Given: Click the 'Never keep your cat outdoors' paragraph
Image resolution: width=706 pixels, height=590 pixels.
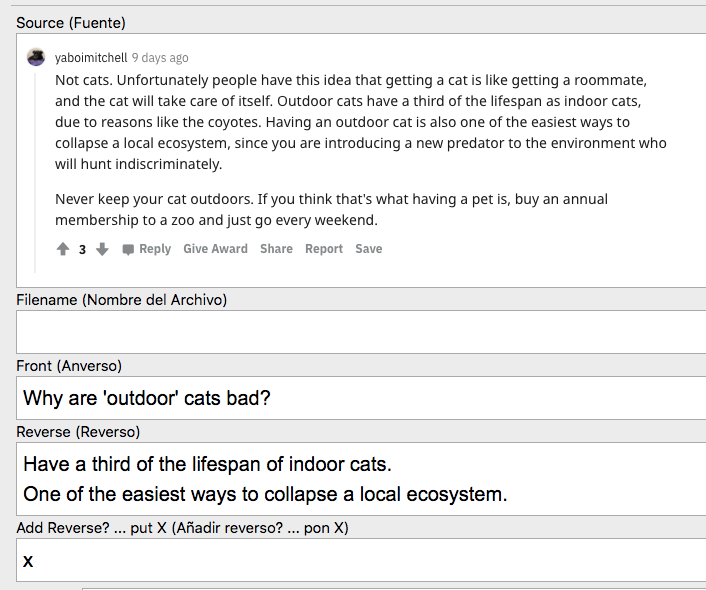Looking at the screenshot, I should tap(330, 209).
